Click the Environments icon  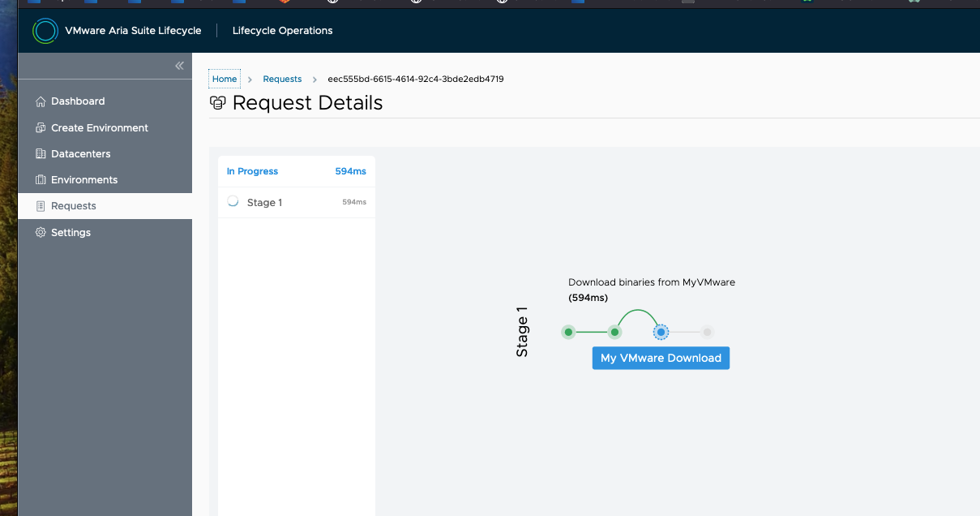(41, 179)
